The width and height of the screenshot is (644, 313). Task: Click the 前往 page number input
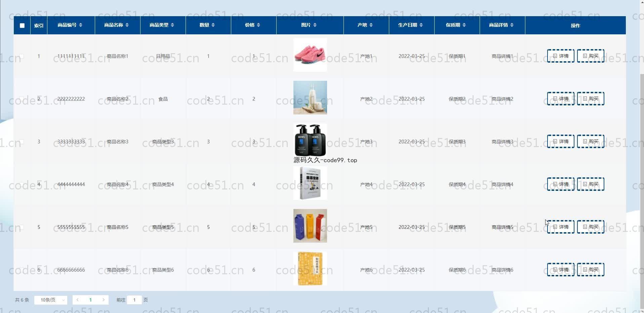pyautogui.click(x=134, y=300)
